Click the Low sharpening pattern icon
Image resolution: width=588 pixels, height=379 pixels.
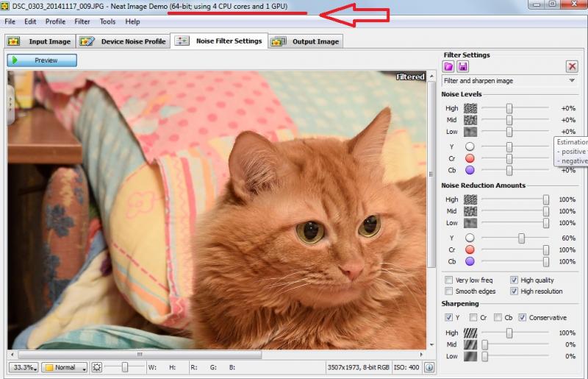pyautogui.click(x=470, y=356)
